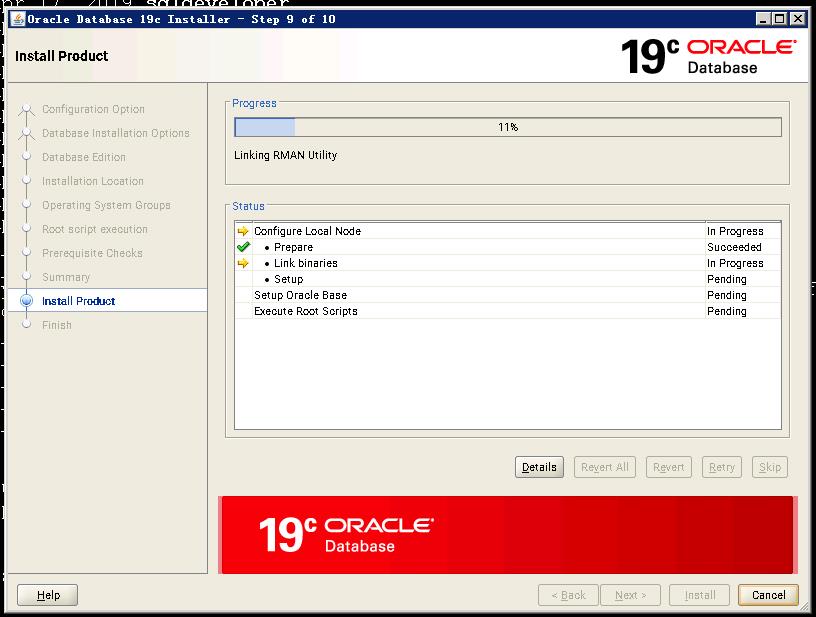
Task: Select the Root script execution step
Action: [x=95, y=229]
